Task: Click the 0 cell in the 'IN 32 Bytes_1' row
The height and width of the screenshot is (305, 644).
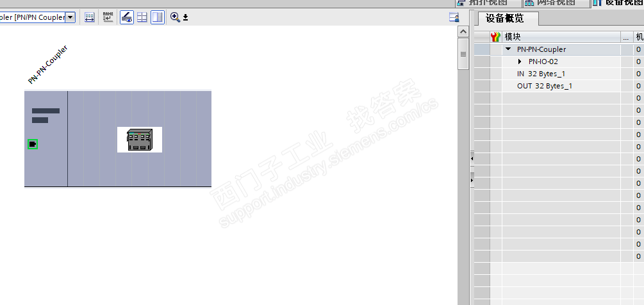Action: [638, 74]
